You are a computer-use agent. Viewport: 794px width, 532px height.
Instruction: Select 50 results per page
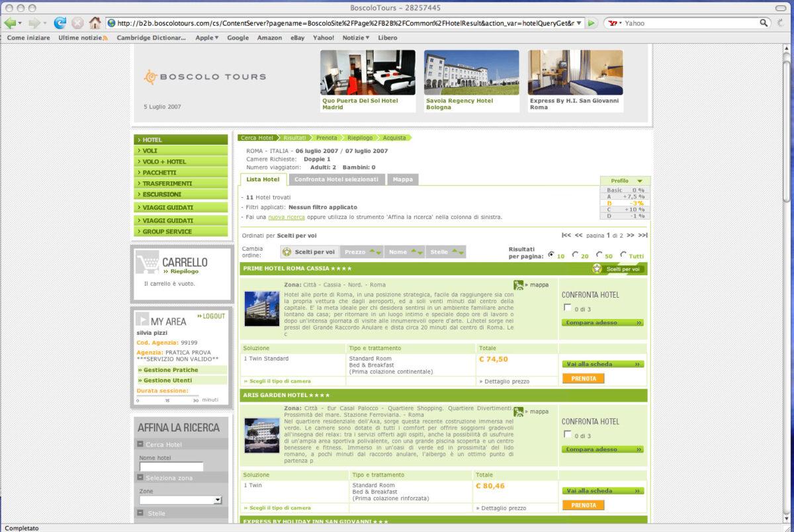(599, 255)
